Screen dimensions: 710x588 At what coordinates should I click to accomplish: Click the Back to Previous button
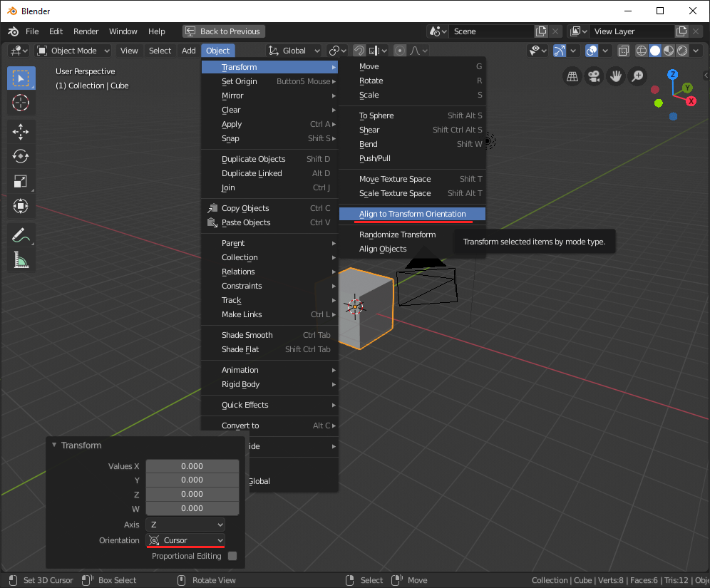[223, 31]
